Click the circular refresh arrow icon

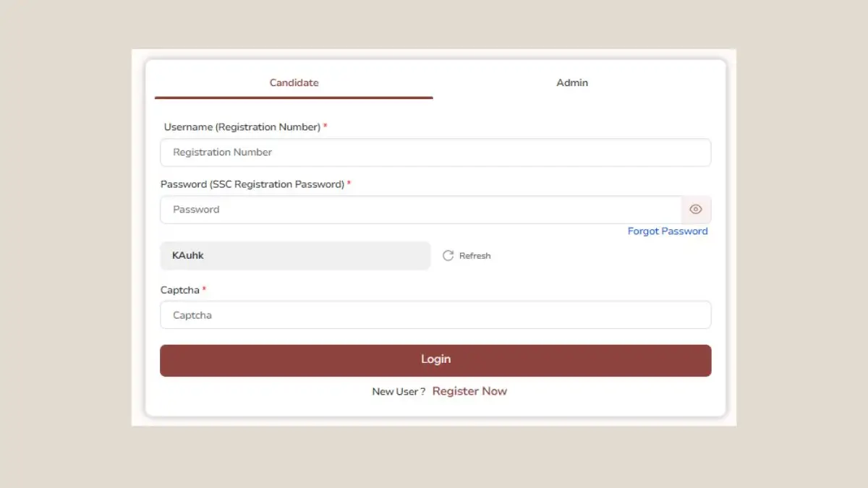pyautogui.click(x=448, y=256)
